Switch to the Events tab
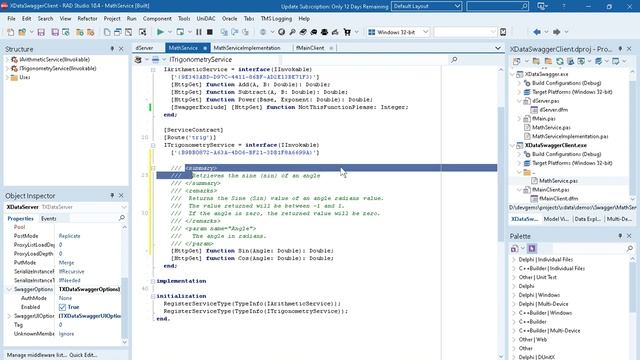The image size is (640, 360). [48, 218]
